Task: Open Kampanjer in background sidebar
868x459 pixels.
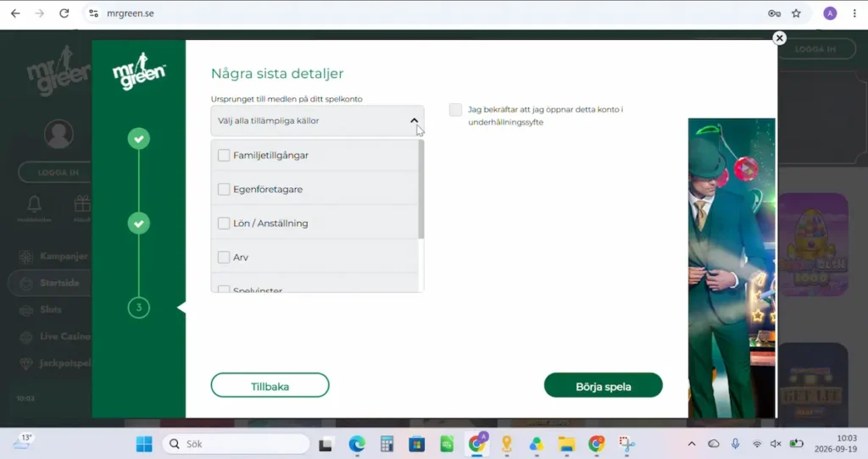Action: [x=53, y=256]
